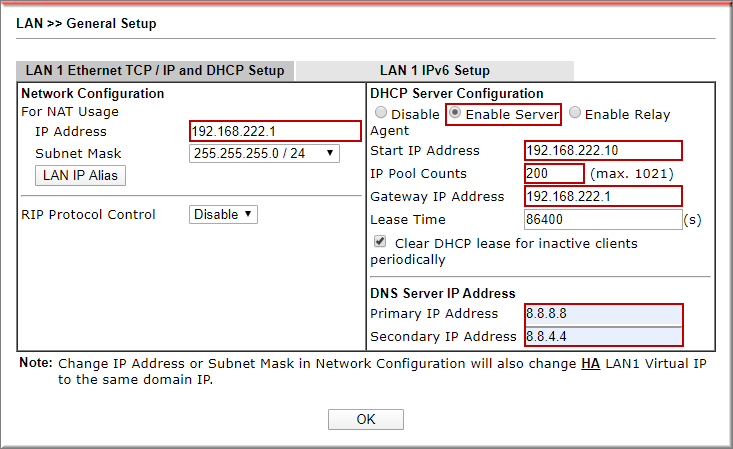Click the Gateway IP Address field
Viewport: 733px width, 449px height.
[603, 196]
